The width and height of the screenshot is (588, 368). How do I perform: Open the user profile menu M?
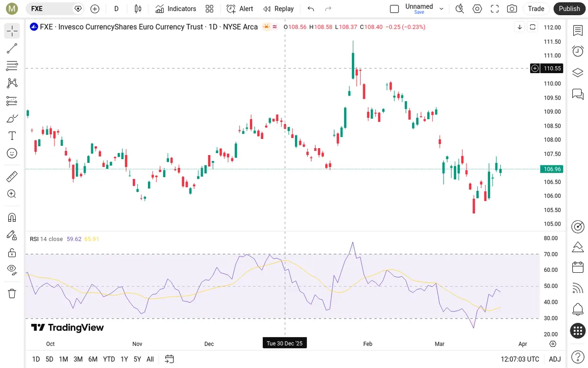pos(12,9)
